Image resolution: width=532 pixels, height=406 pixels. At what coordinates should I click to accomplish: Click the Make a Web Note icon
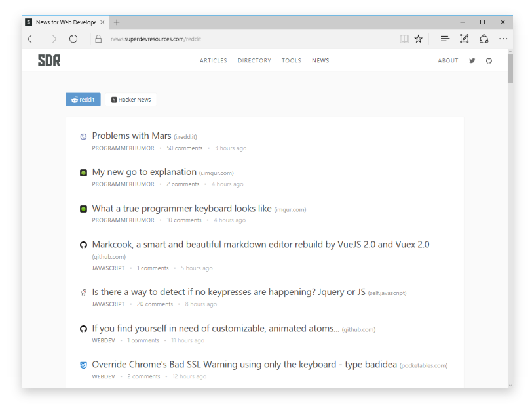tap(465, 39)
